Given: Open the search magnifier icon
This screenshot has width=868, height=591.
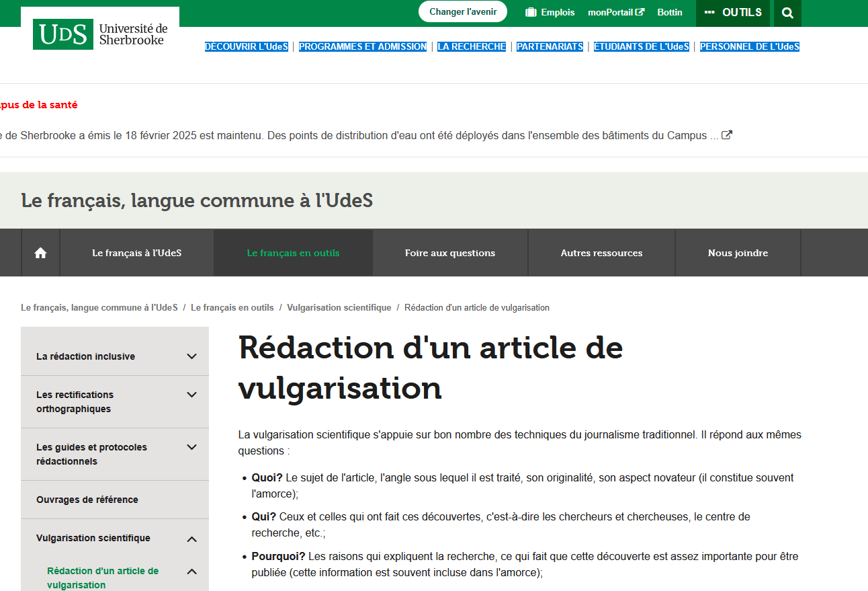Looking at the screenshot, I should point(787,13).
